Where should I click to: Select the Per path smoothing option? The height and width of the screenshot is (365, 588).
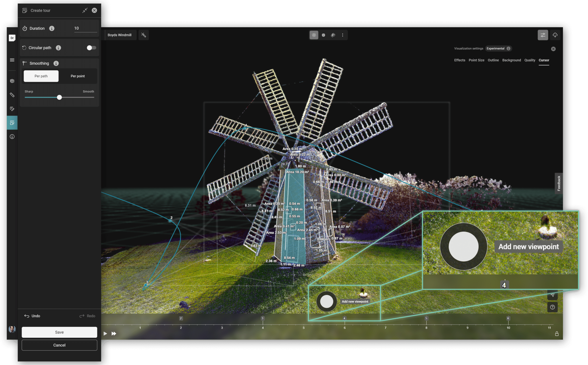click(x=41, y=76)
